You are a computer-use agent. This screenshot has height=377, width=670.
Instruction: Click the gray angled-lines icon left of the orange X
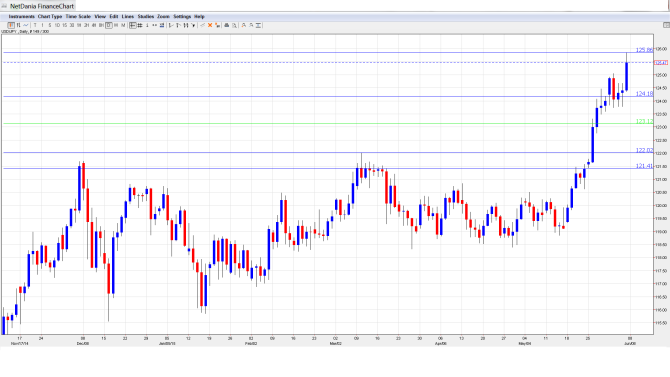[x=203, y=26]
